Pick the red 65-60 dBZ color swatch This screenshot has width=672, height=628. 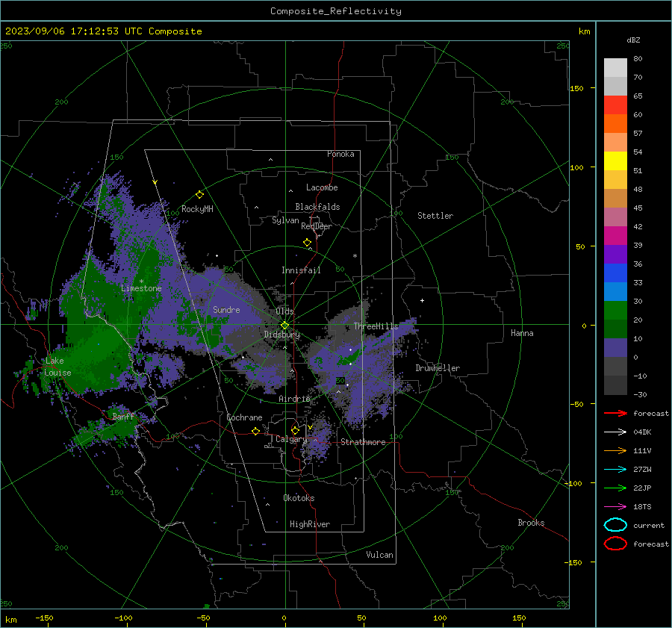[x=615, y=105]
